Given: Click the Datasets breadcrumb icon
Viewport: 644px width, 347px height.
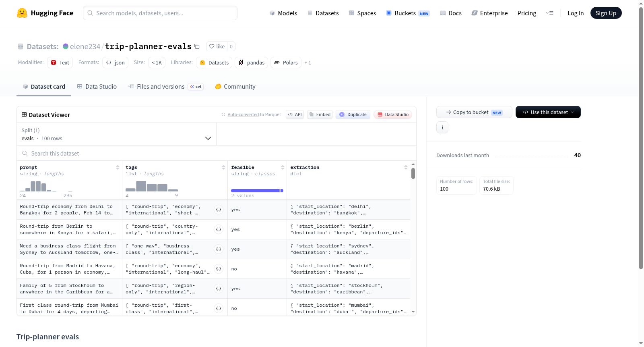Looking at the screenshot, I should pyautogui.click(x=21, y=46).
